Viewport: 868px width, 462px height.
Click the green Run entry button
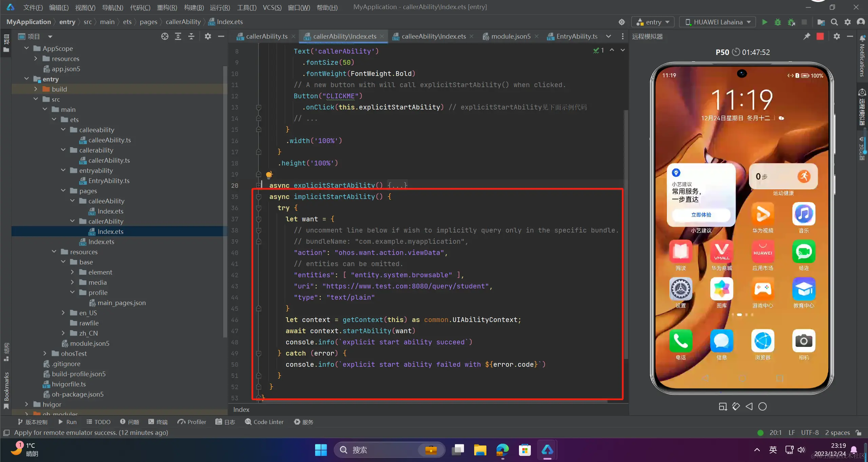point(765,22)
